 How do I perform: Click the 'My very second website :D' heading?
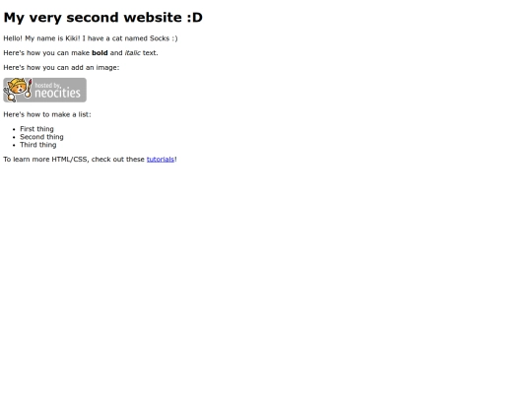click(102, 18)
